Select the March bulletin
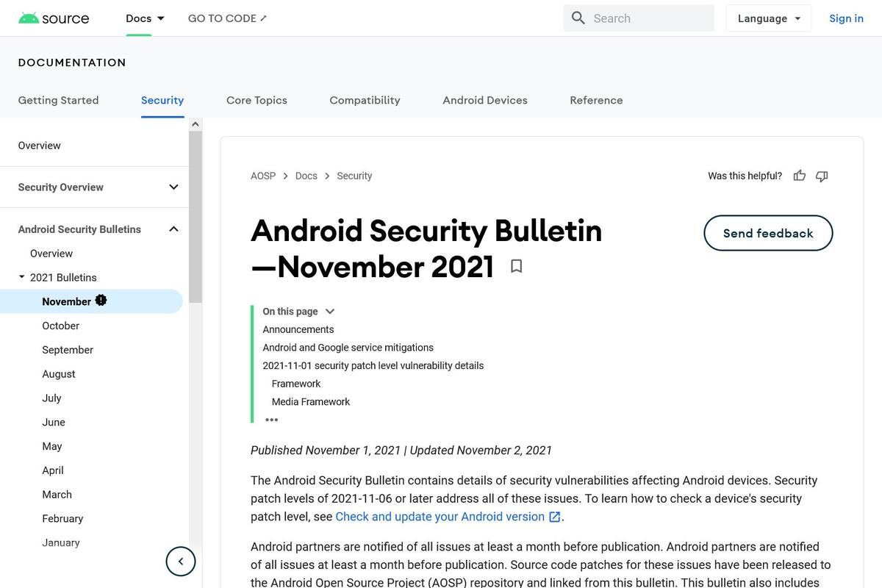 coord(57,495)
